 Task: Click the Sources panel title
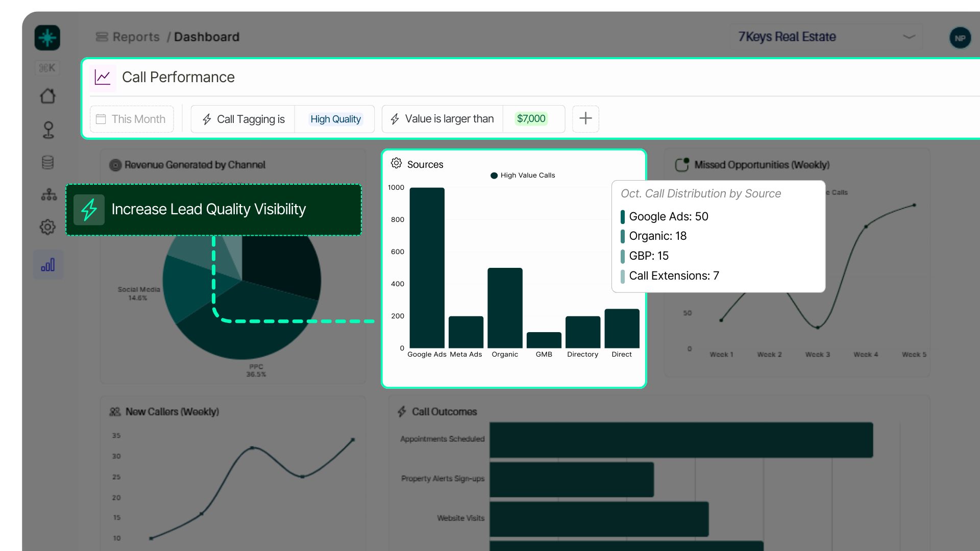coord(425,164)
